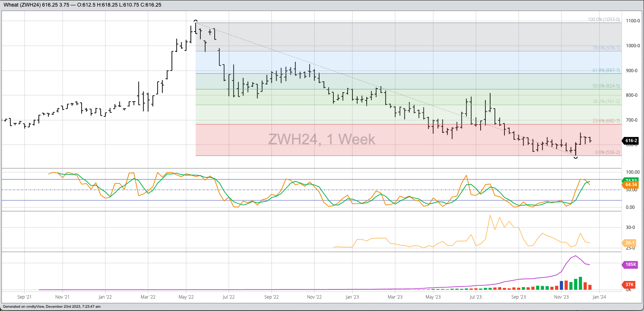Image resolution: width=644 pixels, height=311 pixels.
Task: Click the ZWH24, 1 Week watermark text
Action: 322,140
